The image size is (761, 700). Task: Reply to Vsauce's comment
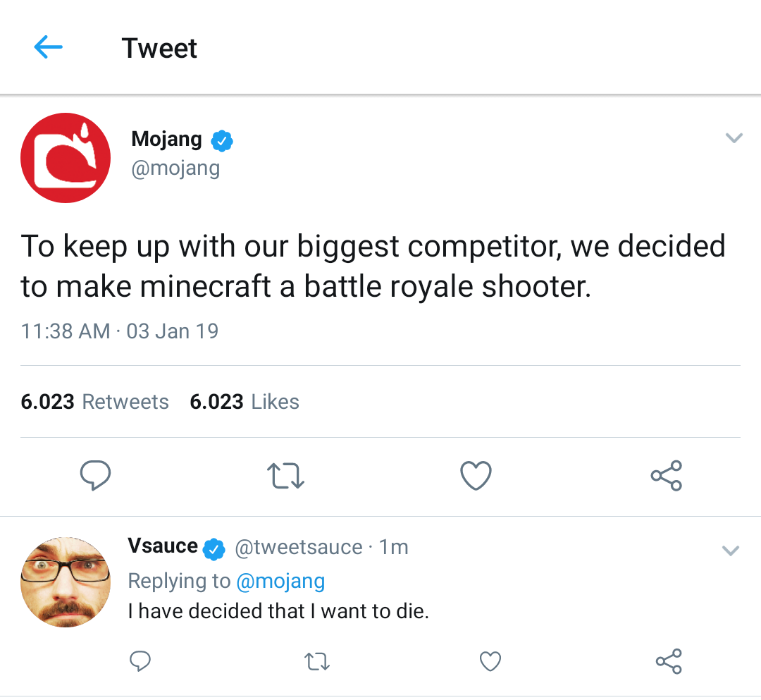(140, 661)
